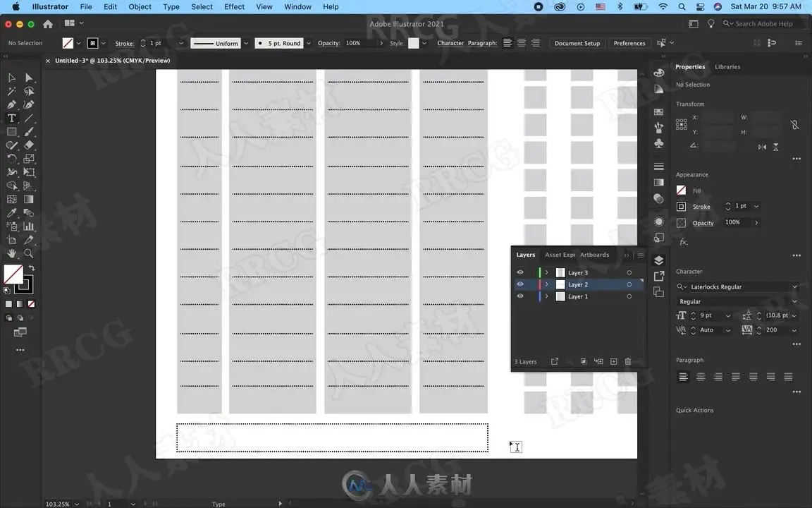812x508 pixels.
Task: Expand Layer 1 contents
Action: [546, 296]
